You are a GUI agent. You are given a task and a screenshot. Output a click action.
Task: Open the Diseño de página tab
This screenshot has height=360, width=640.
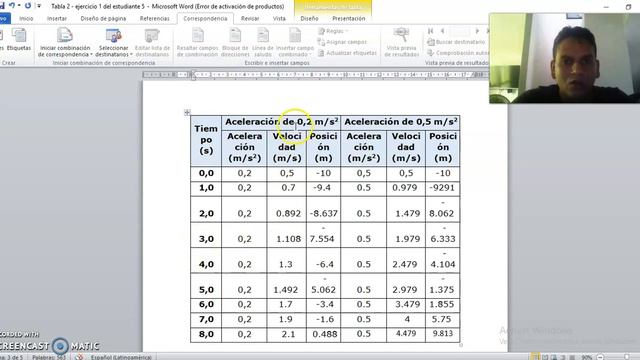103,18
